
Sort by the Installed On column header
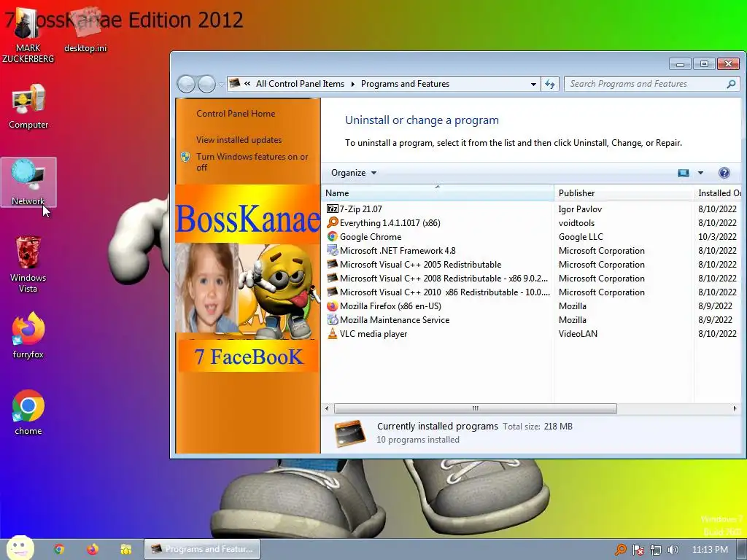[x=719, y=192]
